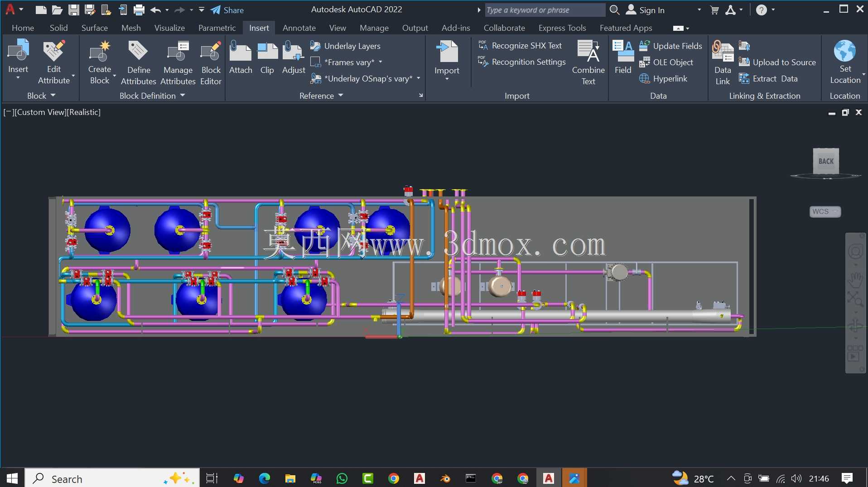The image size is (868, 487).
Task: Expand the Reference panel dropdown
Action: (321, 95)
